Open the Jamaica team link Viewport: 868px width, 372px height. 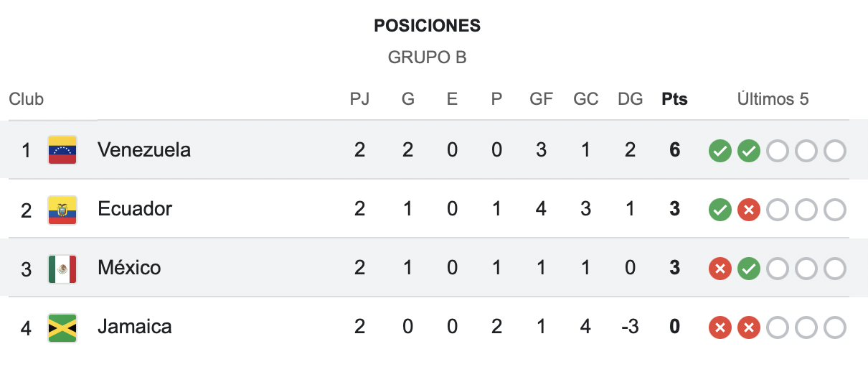click(135, 327)
